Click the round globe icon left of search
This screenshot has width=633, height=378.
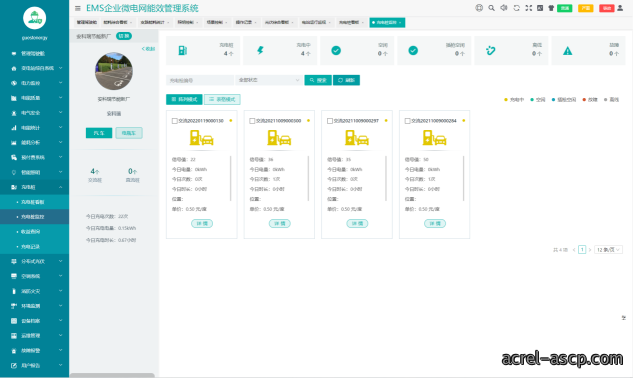click(x=479, y=8)
